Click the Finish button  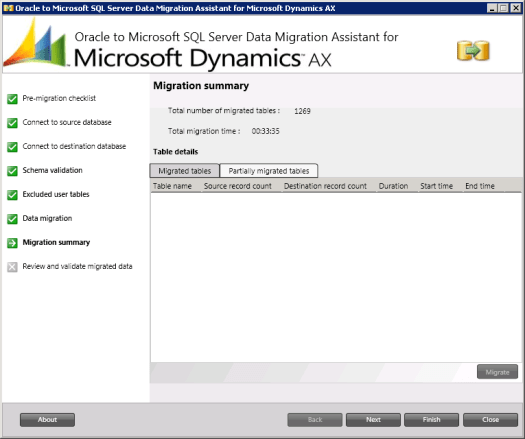pos(431,420)
